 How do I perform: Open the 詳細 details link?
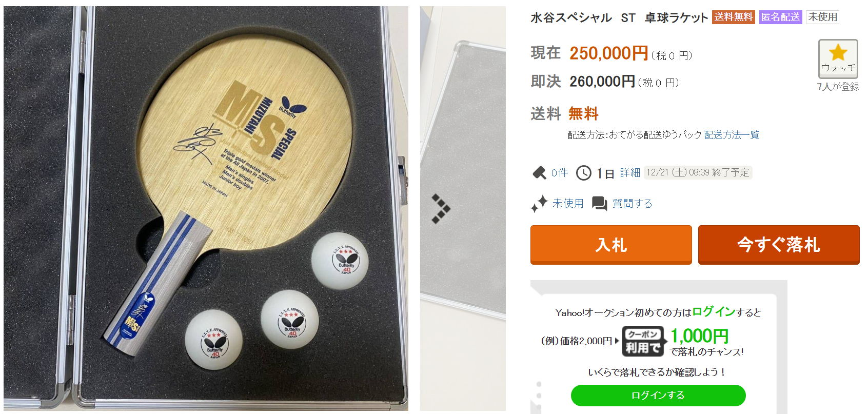630,173
